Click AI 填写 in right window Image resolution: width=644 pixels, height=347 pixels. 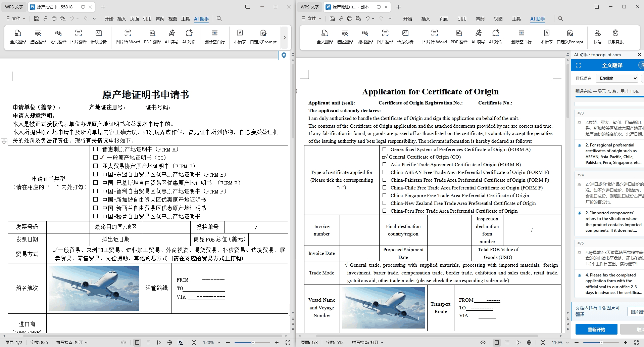coord(478,37)
